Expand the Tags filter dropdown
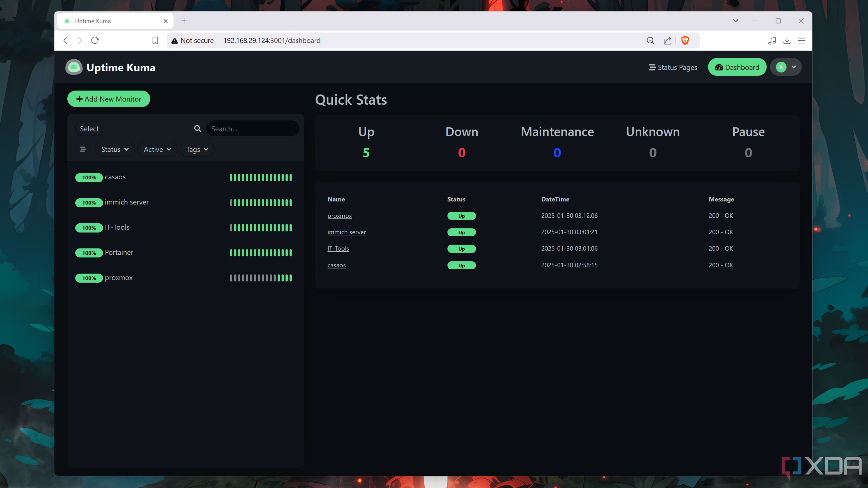The width and height of the screenshot is (868, 488). tap(196, 149)
